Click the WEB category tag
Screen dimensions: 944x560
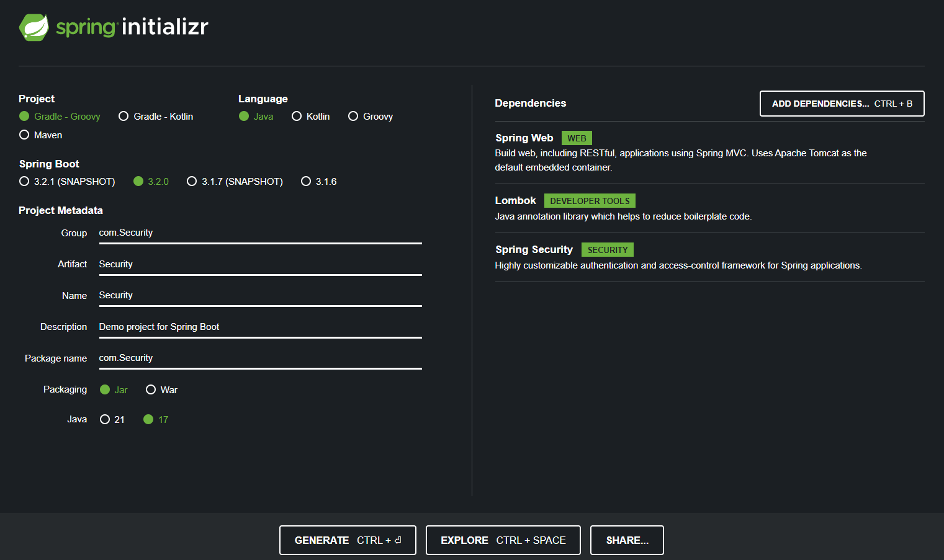click(x=577, y=138)
